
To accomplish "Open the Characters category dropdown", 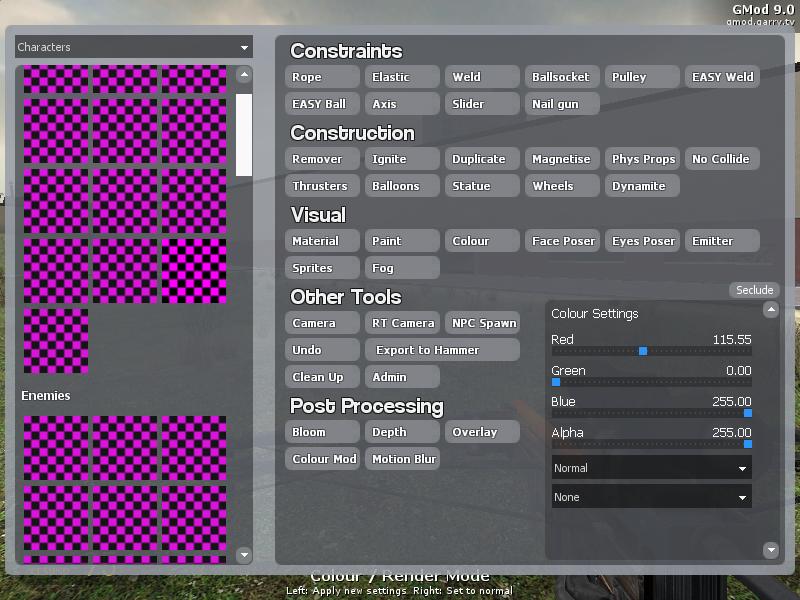I will [x=133, y=47].
